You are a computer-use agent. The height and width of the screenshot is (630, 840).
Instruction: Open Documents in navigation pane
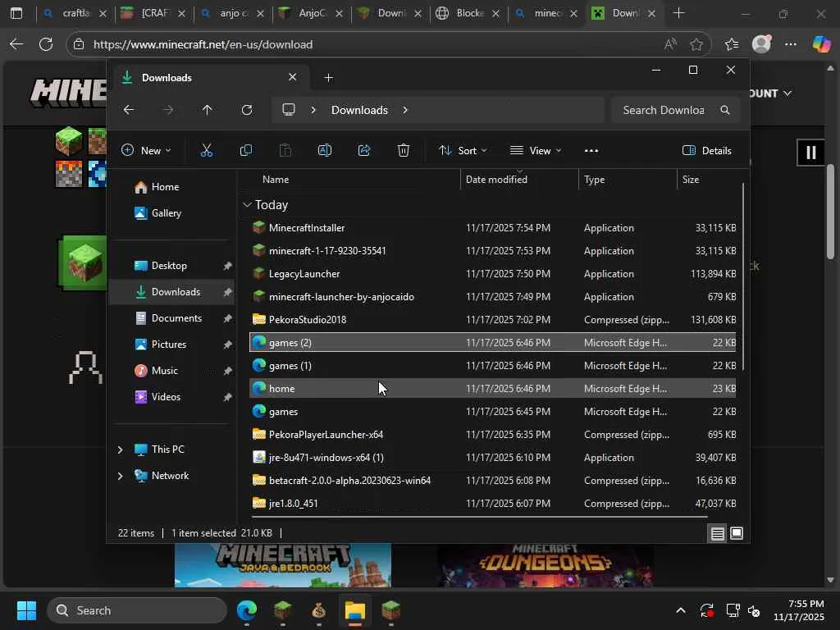tap(173, 318)
